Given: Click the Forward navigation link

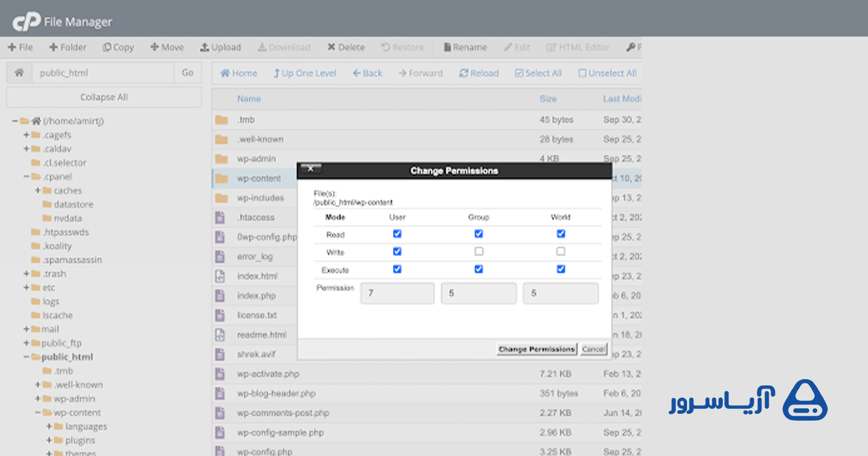Looking at the screenshot, I should pyautogui.click(x=421, y=73).
